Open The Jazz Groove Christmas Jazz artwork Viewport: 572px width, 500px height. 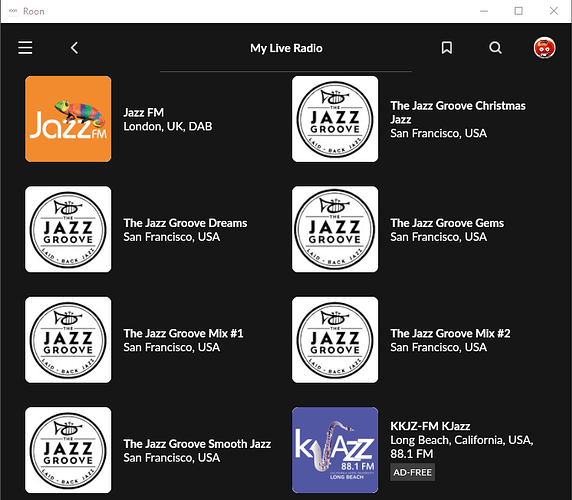(335, 119)
